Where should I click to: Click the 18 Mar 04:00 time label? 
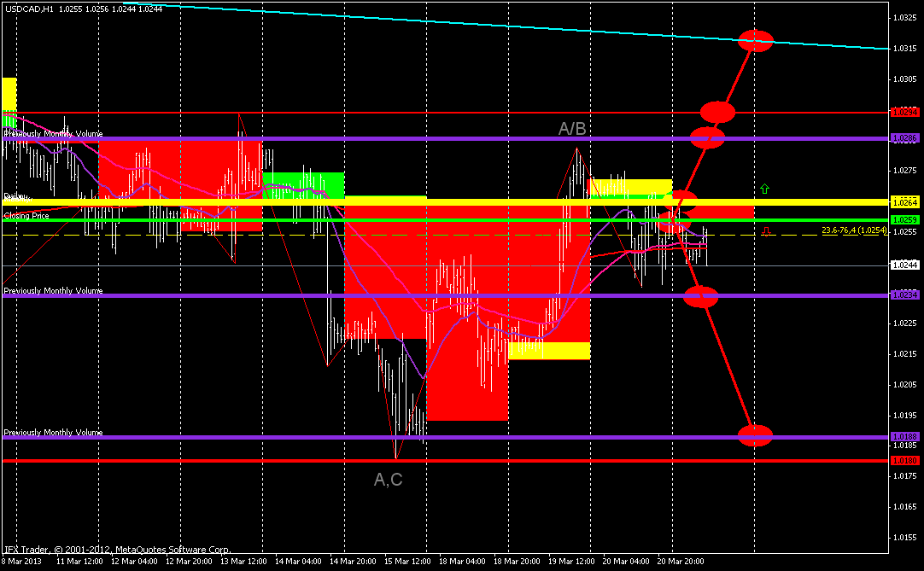tap(463, 561)
